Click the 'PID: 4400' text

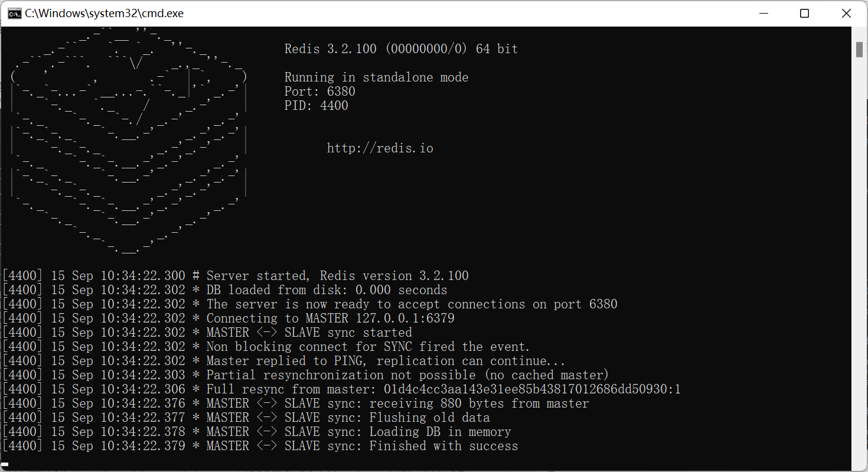tap(316, 106)
